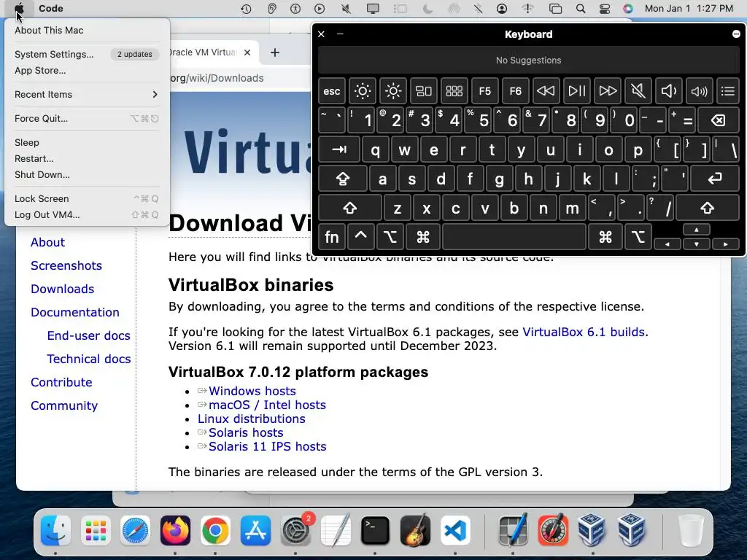Click the Time Machine menu bar icon
747x560 pixels.
(x=247, y=9)
